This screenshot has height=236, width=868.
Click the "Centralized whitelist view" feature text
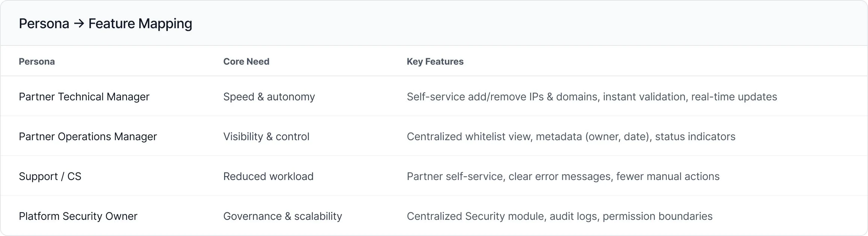[x=469, y=137]
